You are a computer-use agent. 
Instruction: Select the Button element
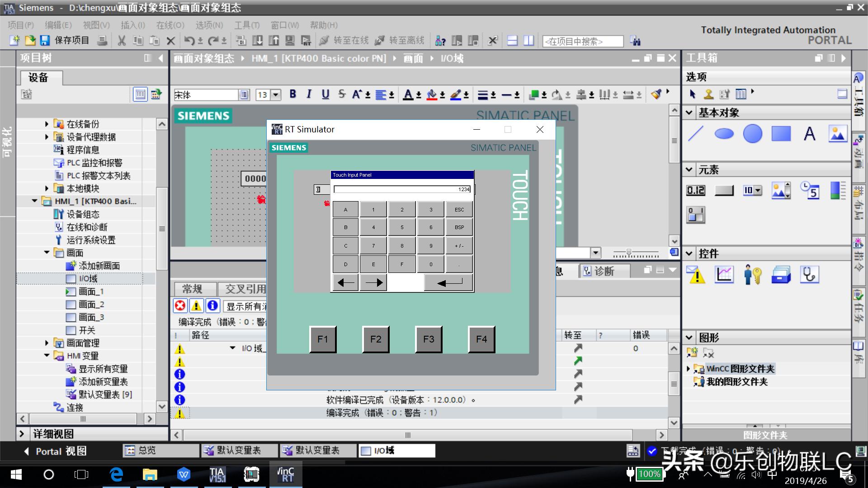tap(724, 191)
